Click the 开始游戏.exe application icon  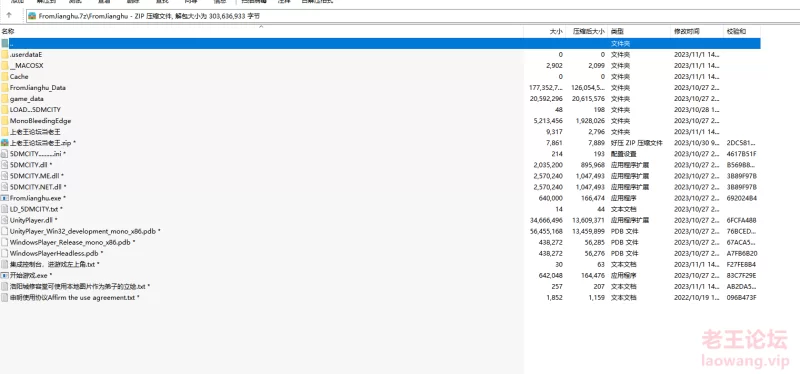click(x=5, y=276)
